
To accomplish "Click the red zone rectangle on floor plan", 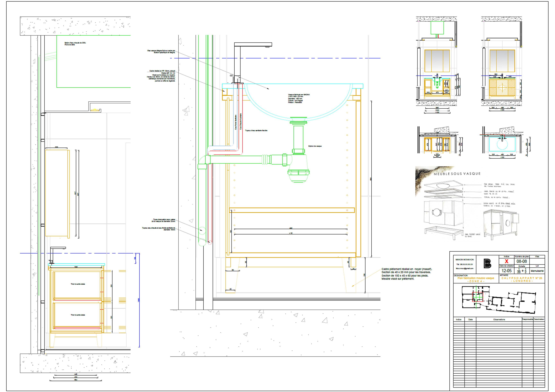I will (x=477, y=297).
